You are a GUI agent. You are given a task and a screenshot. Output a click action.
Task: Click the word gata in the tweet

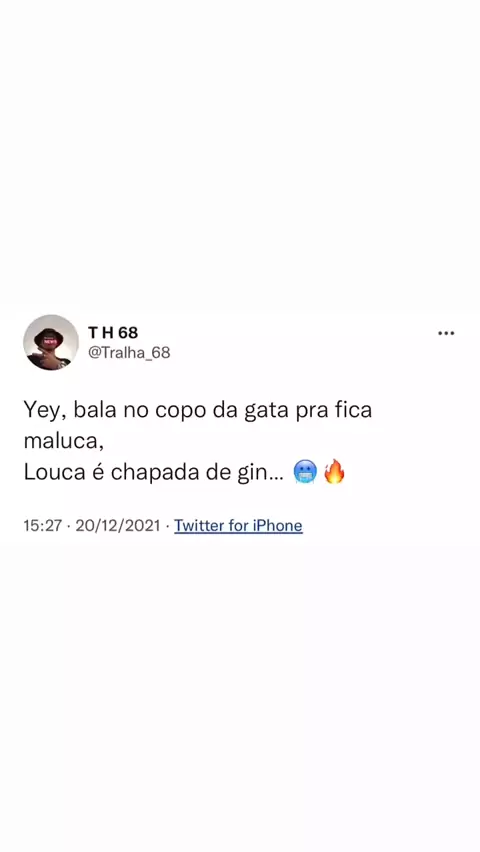pos(265,411)
